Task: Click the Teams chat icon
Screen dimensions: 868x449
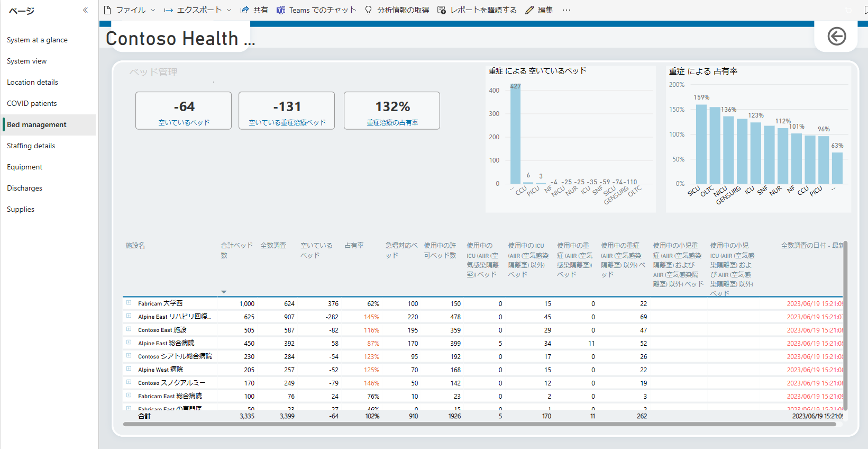Action: 281,10
